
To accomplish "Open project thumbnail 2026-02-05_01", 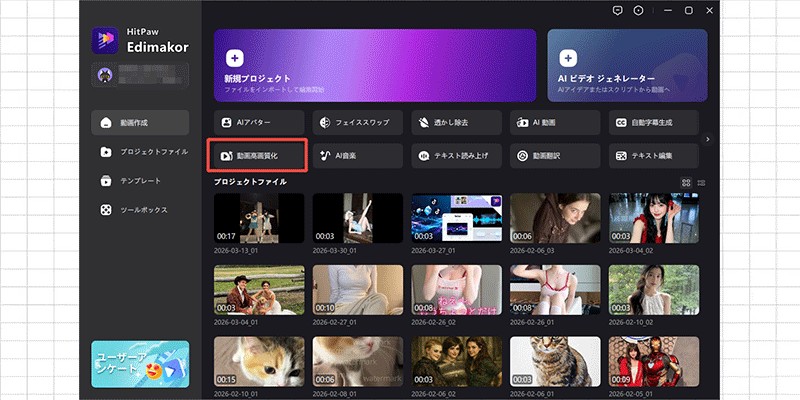I will tap(654, 361).
